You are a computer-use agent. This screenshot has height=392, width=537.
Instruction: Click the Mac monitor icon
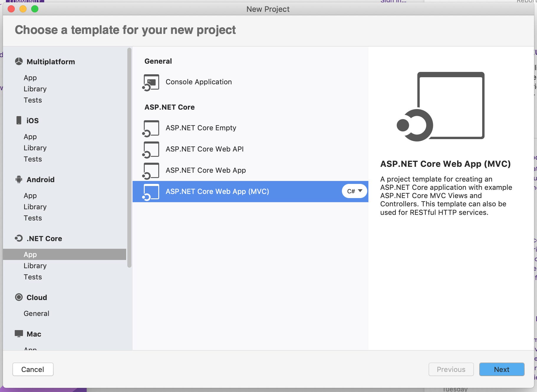click(x=19, y=334)
